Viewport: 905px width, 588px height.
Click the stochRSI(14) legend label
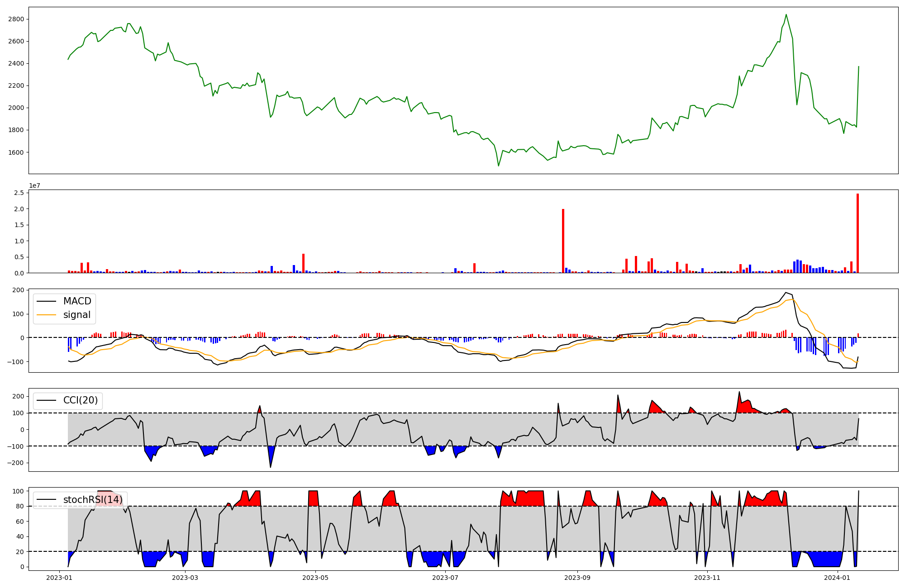pyautogui.click(x=93, y=500)
